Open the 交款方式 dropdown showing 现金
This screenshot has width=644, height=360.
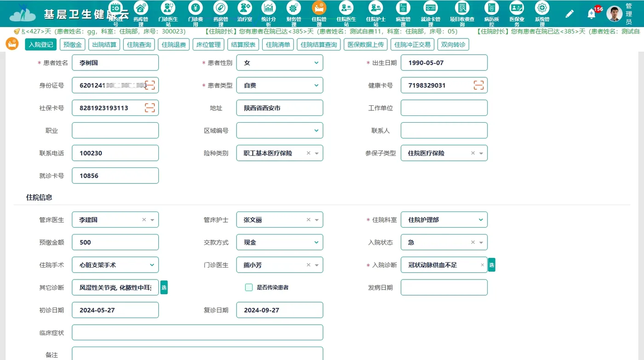(x=280, y=242)
